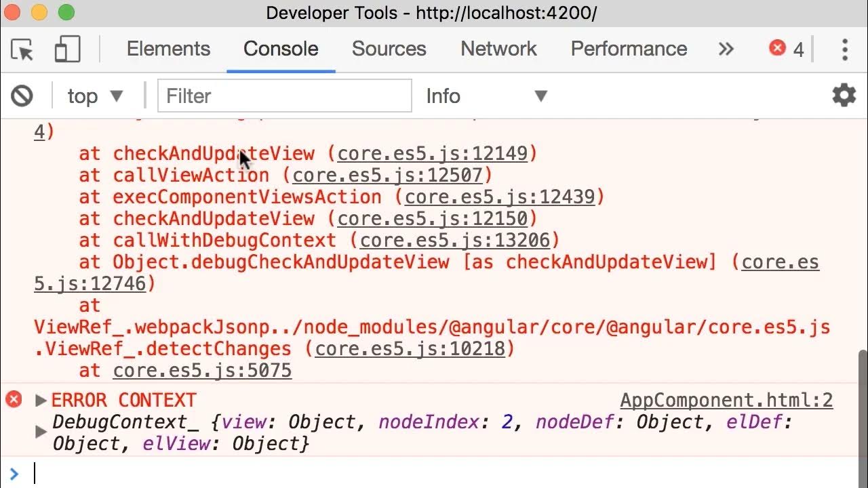Click in the console Filter field
The image size is (868, 488).
[285, 96]
